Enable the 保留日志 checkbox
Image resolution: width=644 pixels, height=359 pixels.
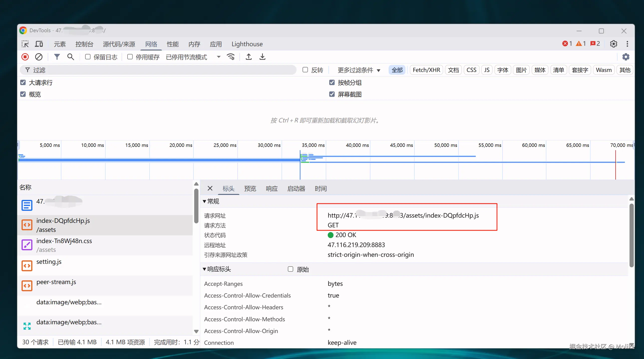coord(88,57)
